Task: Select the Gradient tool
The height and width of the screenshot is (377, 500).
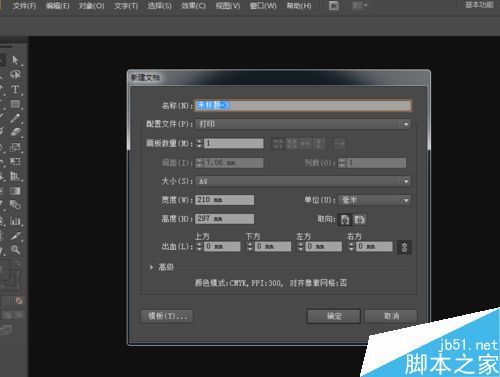Action: pos(15,191)
